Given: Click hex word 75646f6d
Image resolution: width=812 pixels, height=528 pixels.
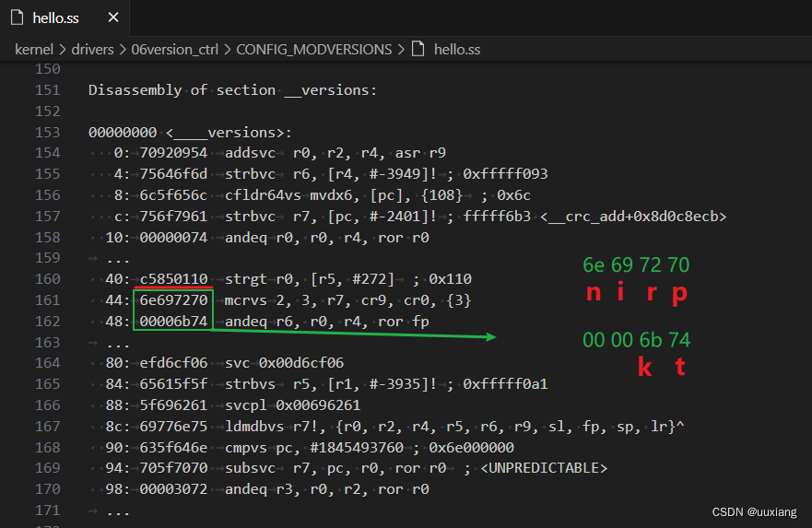Looking at the screenshot, I should coord(173,174).
